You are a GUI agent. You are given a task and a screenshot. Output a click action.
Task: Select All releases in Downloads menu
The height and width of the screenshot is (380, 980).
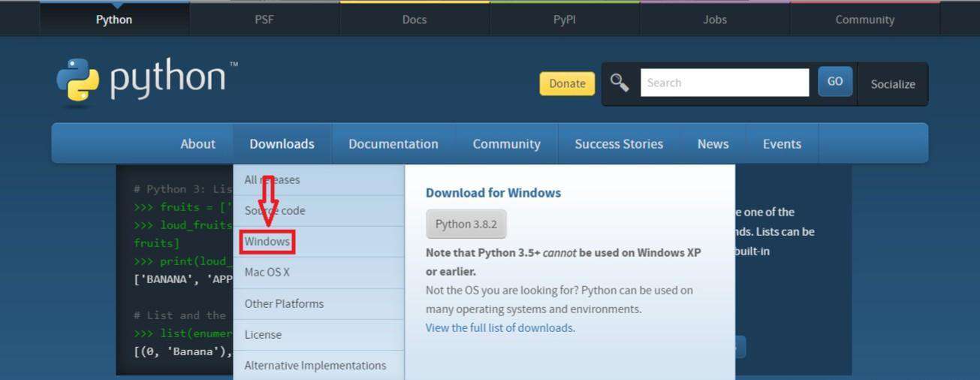point(319,179)
